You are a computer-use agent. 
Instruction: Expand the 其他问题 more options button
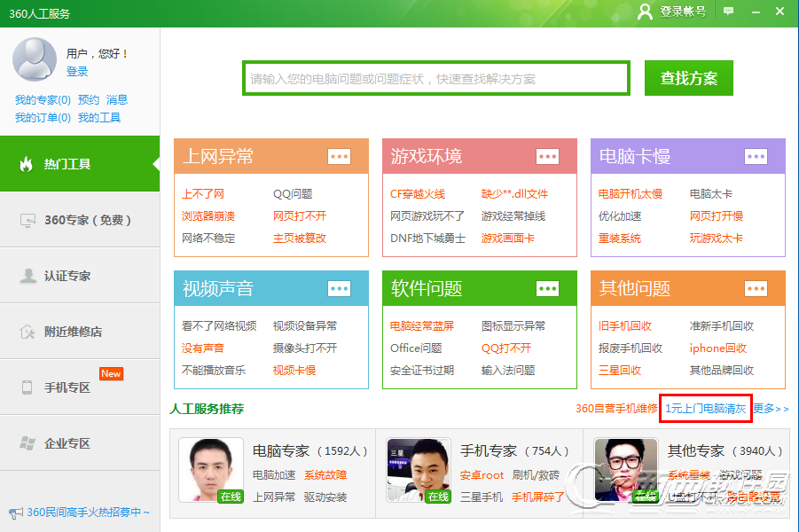pos(756,288)
